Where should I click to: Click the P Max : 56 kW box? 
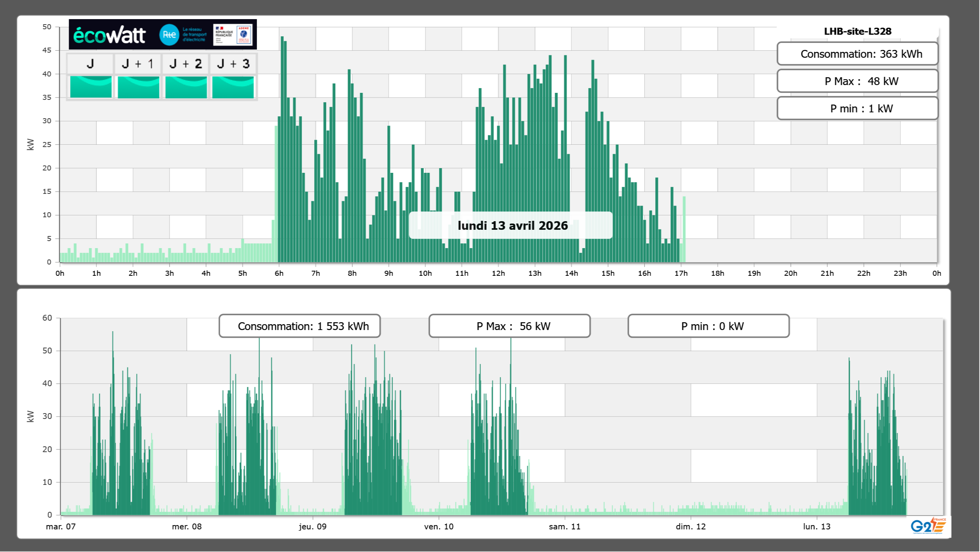tap(509, 326)
